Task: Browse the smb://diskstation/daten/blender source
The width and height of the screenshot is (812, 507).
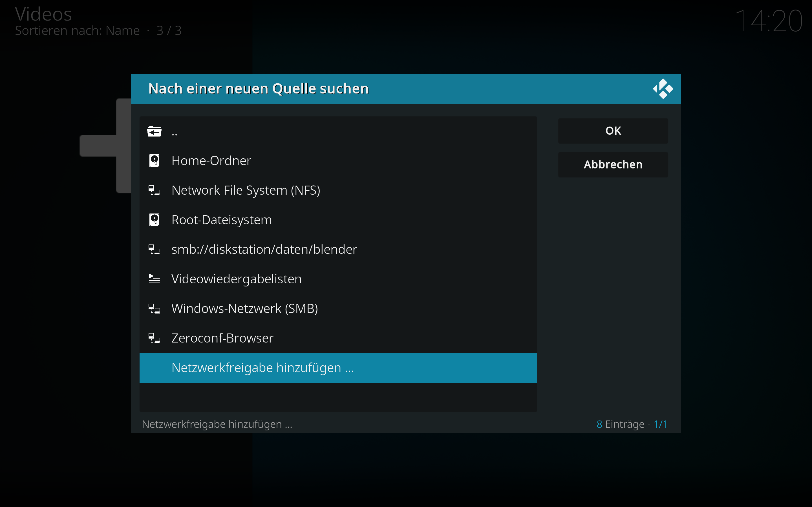Action: [x=264, y=249]
